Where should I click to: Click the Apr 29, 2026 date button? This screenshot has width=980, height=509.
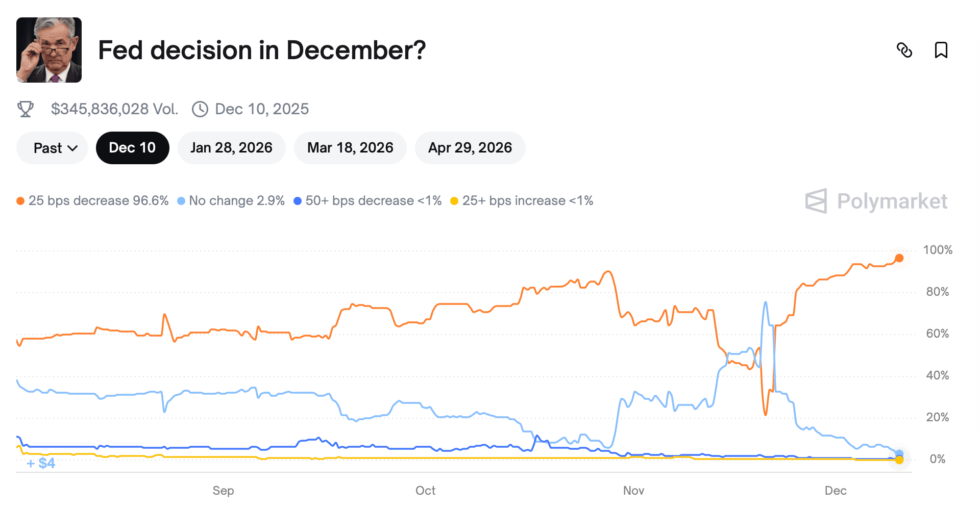click(470, 147)
